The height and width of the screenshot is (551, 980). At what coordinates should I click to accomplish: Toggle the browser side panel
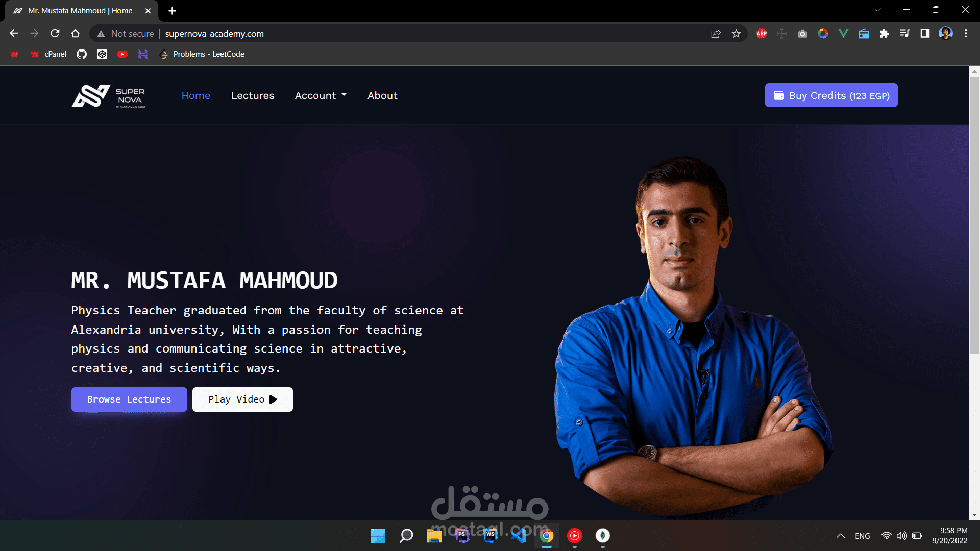pos(924,34)
